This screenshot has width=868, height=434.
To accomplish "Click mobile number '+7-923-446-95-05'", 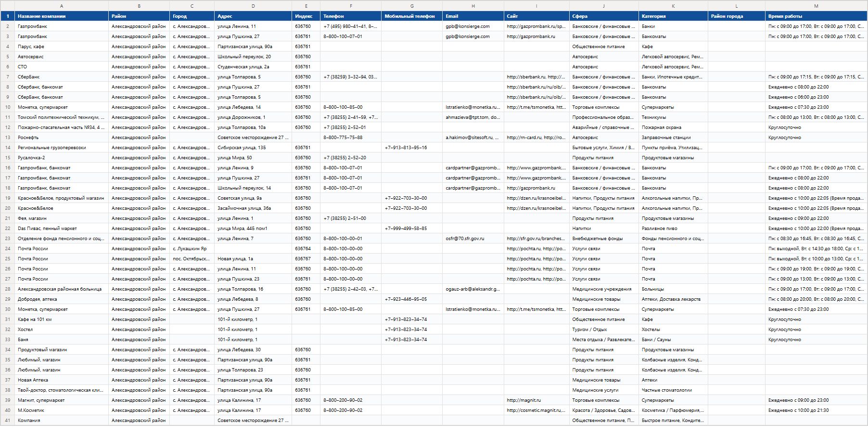I will pyautogui.click(x=412, y=299).
